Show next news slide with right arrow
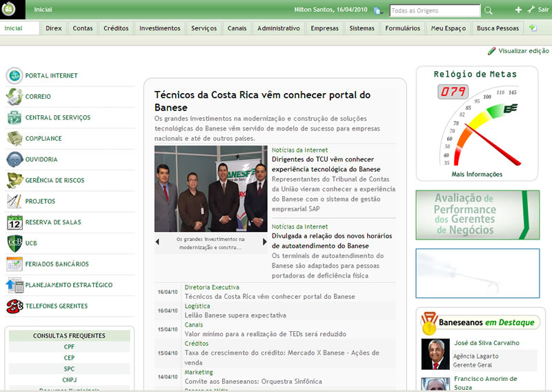 [265, 242]
